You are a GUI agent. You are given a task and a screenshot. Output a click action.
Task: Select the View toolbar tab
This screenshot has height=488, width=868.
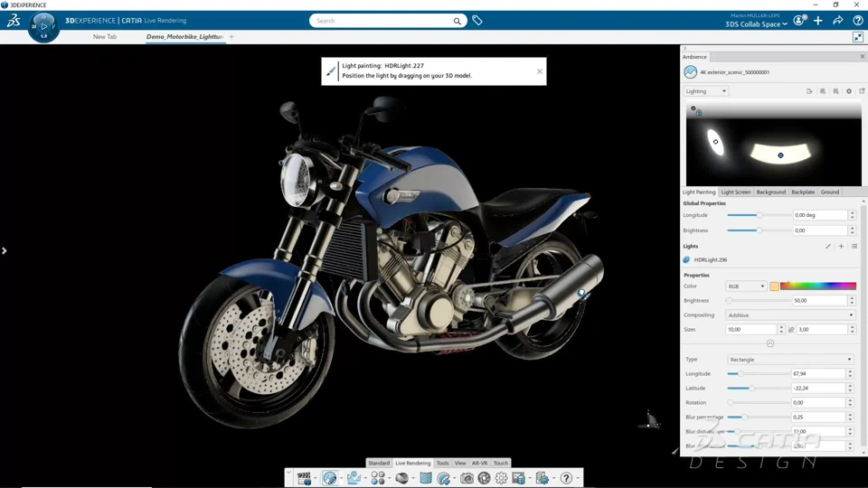(x=460, y=463)
